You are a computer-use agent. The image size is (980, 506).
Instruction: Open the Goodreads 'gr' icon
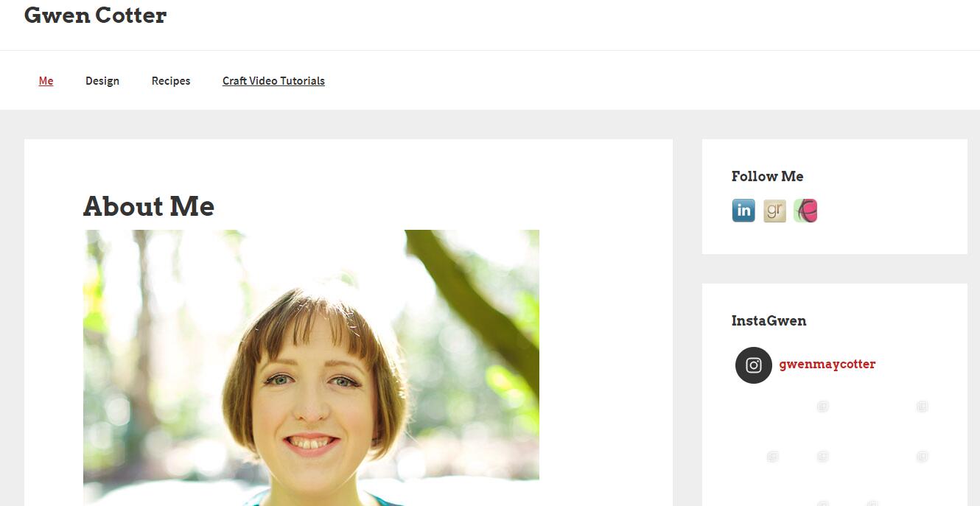774,211
